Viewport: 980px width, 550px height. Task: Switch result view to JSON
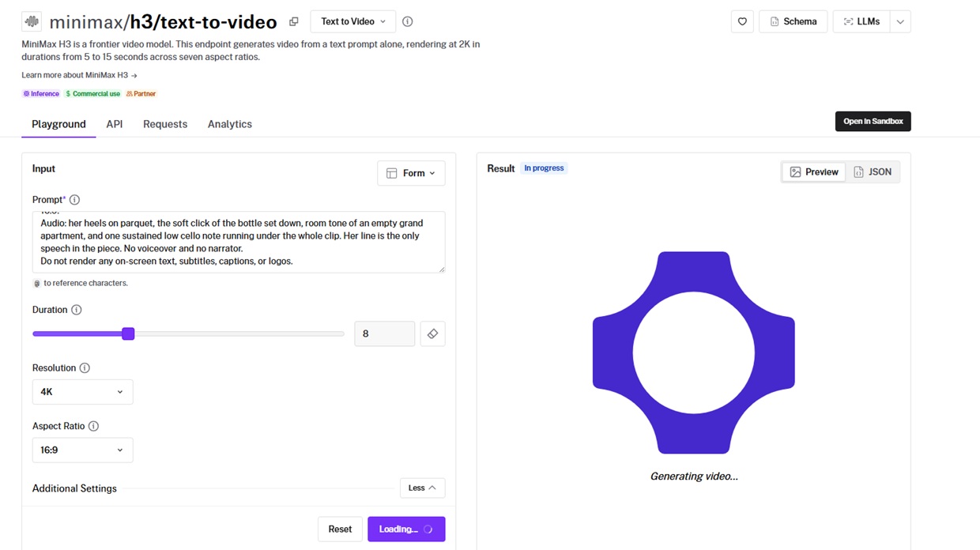point(873,171)
